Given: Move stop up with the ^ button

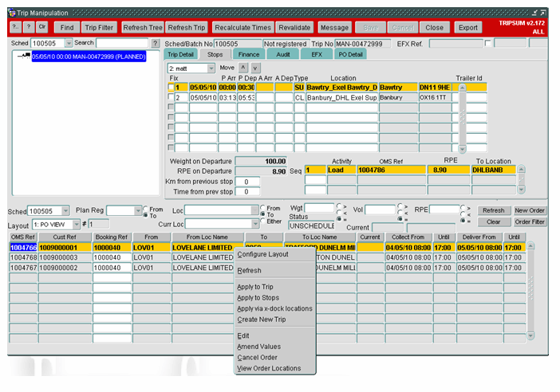Looking at the screenshot, I should coord(243,68).
